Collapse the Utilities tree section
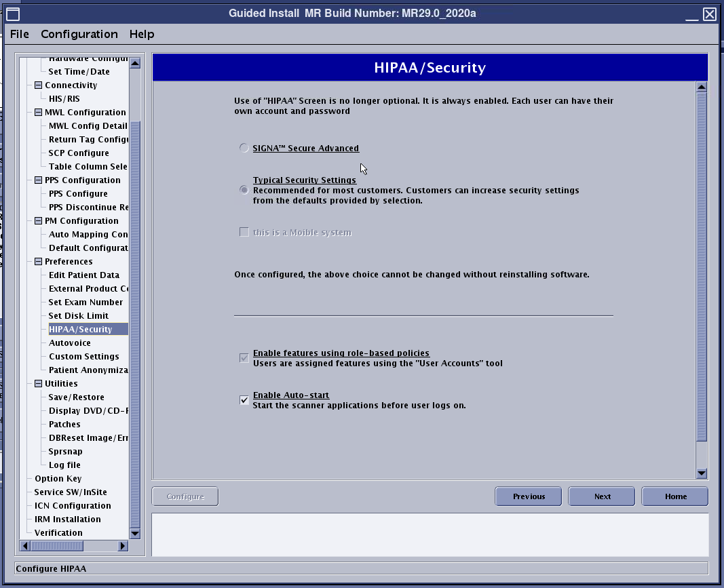 38,384
